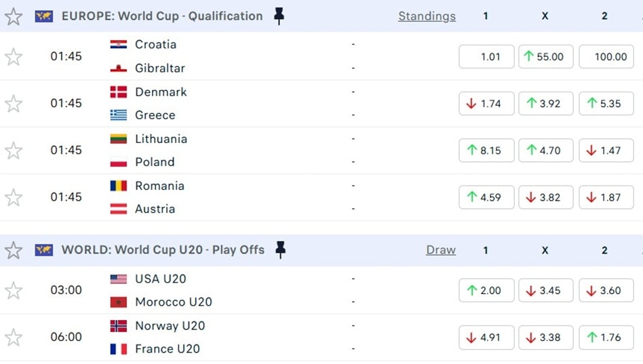Pick USA U20 home win odds 2.00
The height and width of the screenshot is (364, 643).
coord(486,291)
